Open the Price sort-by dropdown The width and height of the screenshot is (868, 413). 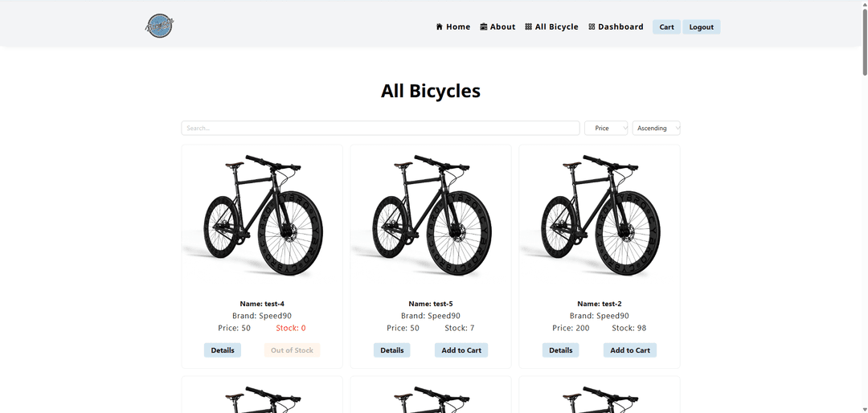(606, 129)
